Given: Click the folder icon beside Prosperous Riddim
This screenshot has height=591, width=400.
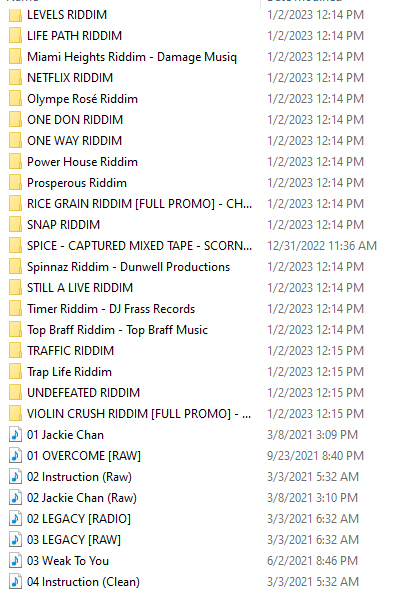Looking at the screenshot, I should click(15, 183).
